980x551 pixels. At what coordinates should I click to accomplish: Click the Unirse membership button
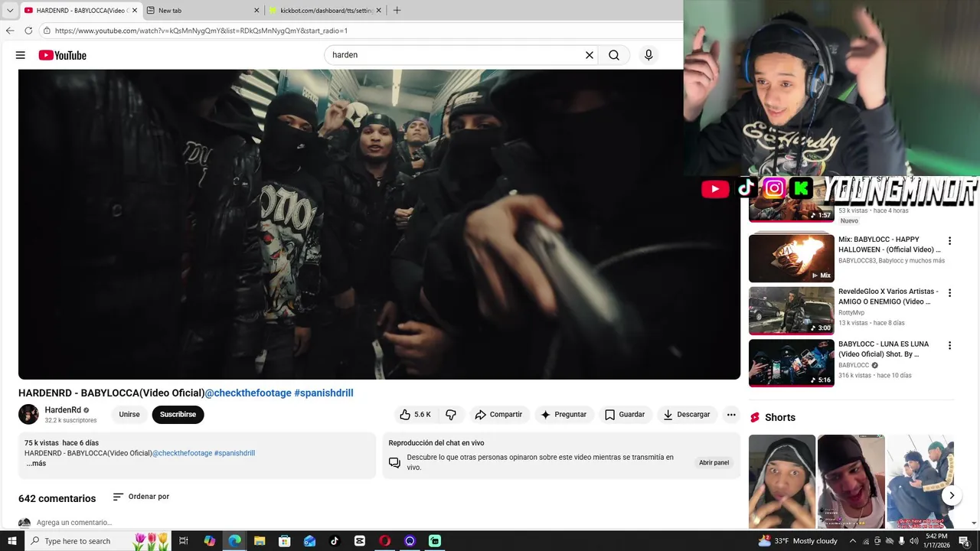click(x=129, y=415)
